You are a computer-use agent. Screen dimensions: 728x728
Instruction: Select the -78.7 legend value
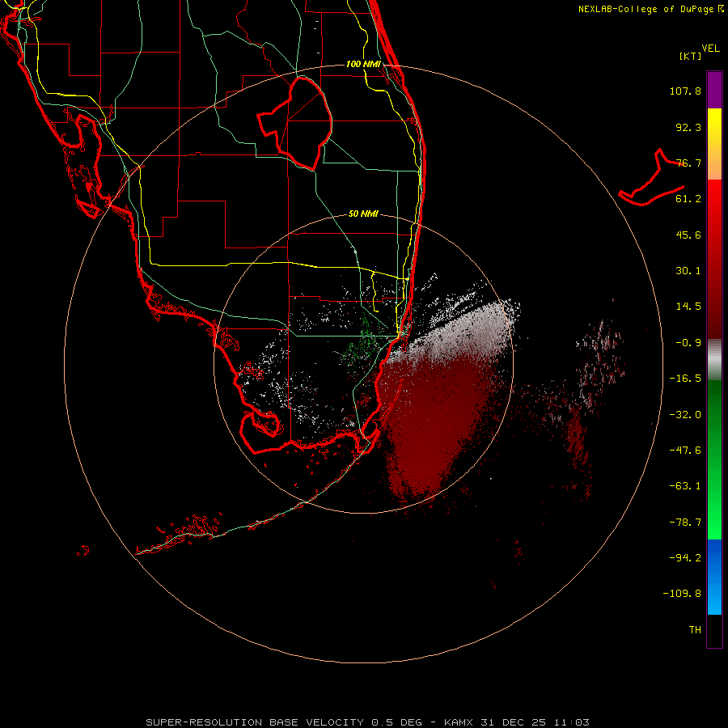(685, 523)
